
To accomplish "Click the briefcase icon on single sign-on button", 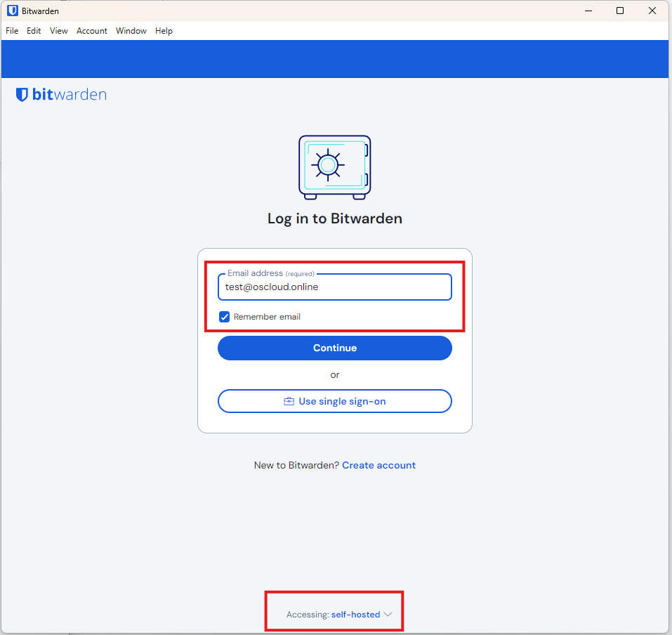I will [x=289, y=401].
